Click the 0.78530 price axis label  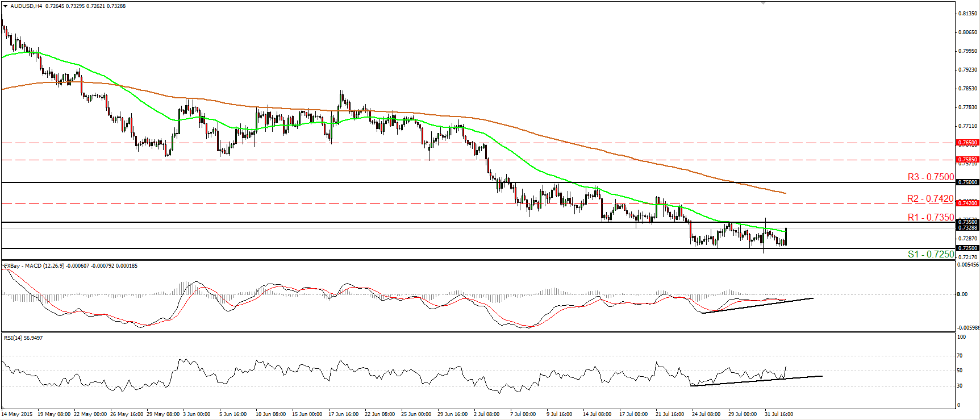click(x=968, y=88)
